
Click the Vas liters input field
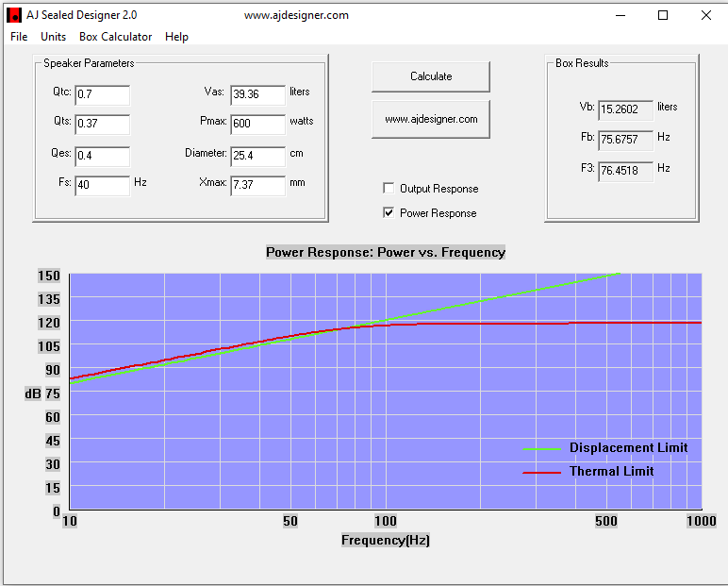tap(257, 94)
